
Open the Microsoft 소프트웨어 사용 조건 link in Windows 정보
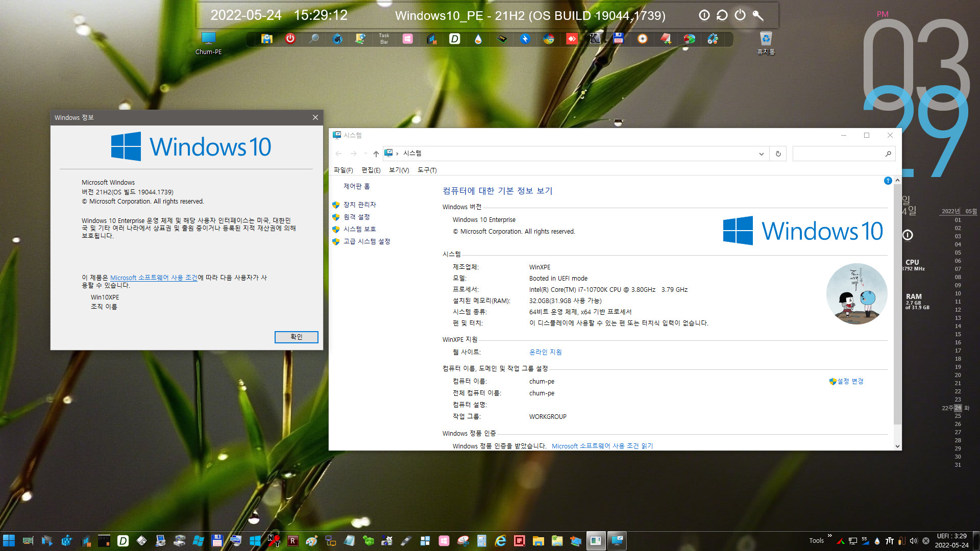154,278
